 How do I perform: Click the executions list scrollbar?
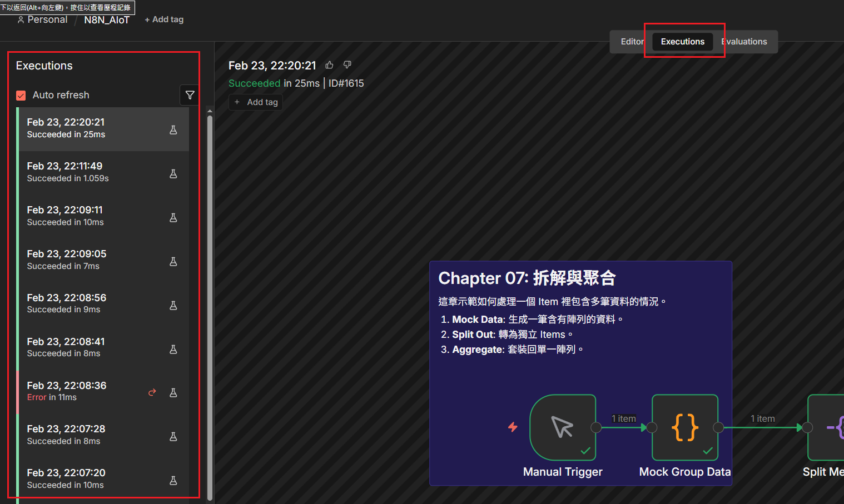pyautogui.click(x=210, y=306)
